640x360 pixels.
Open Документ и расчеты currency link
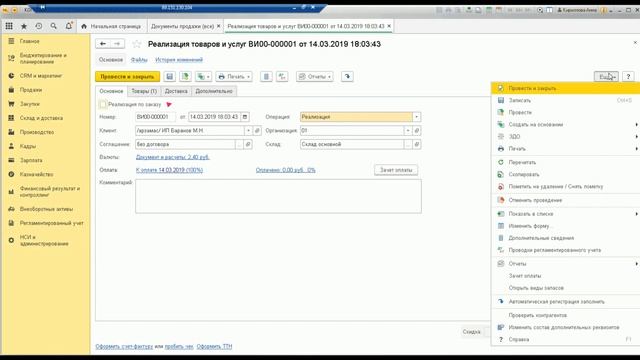pos(173,157)
